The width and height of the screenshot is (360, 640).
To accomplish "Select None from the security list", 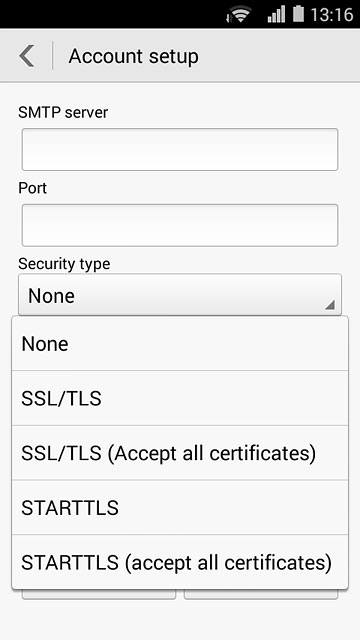I will pyautogui.click(x=180, y=344).
